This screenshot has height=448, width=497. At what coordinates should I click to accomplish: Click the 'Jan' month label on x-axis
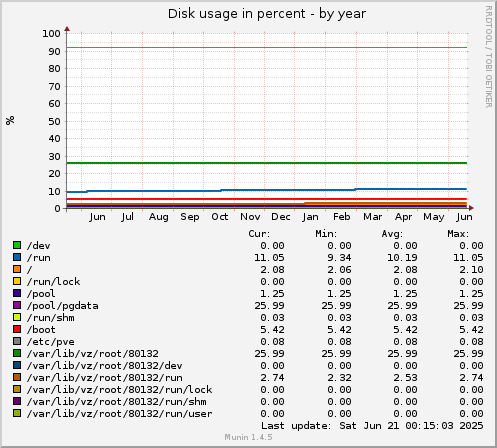(310, 217)
